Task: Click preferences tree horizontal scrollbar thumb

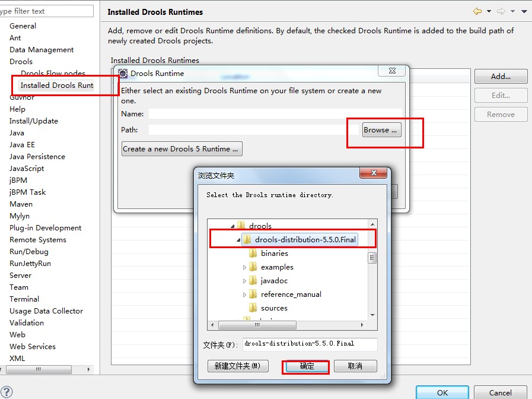Action: (39, 369)
